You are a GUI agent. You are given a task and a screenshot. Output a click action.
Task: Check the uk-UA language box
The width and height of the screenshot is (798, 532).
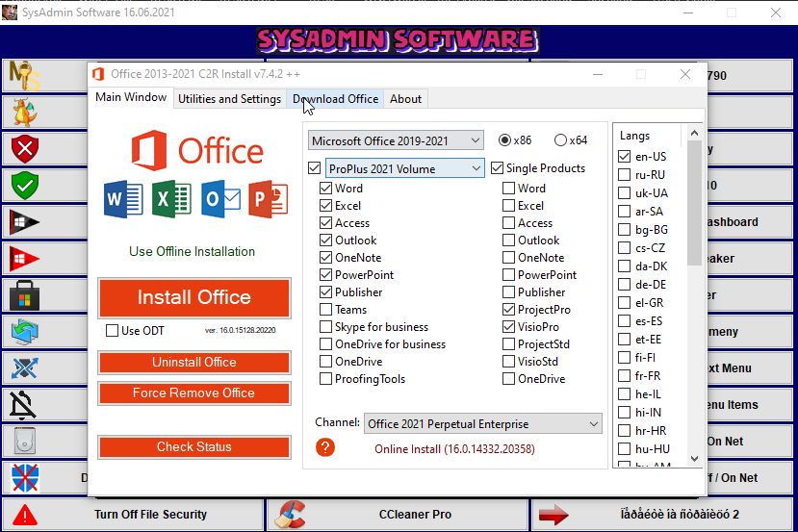[624, 192]
